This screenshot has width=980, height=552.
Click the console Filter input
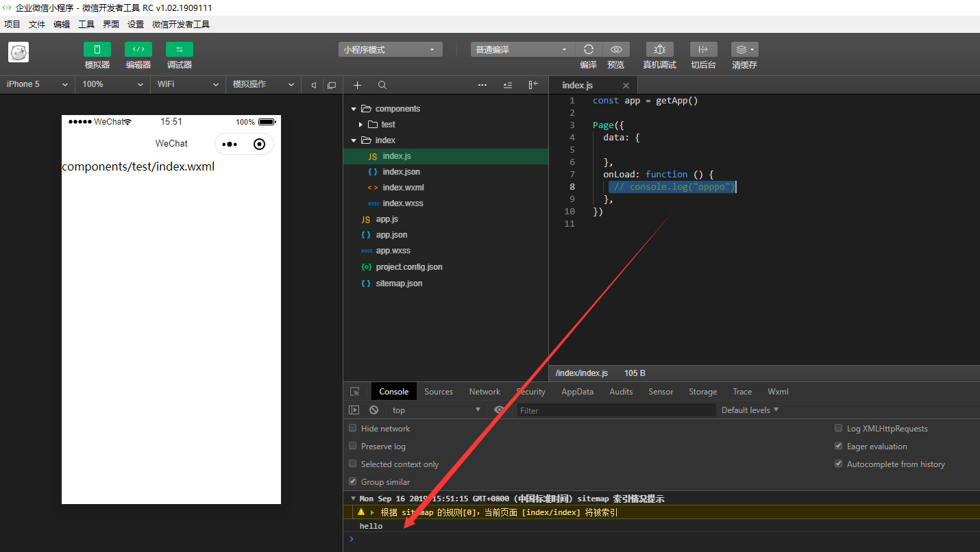616,410
